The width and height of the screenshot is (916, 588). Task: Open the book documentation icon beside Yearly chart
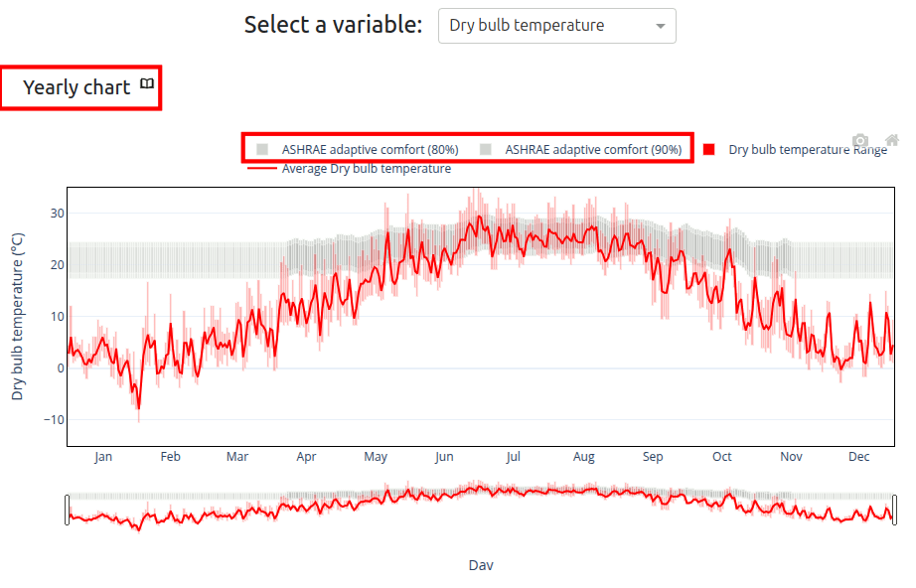point(147,84)
